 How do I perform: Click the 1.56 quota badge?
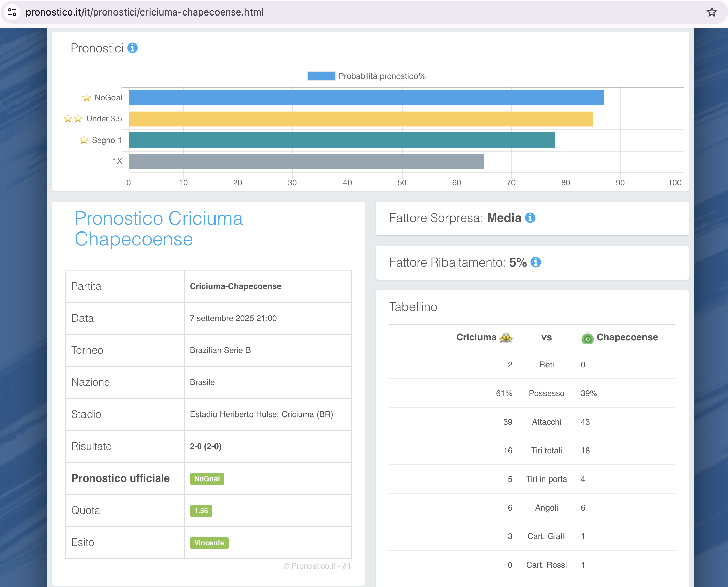click(201, 511)
